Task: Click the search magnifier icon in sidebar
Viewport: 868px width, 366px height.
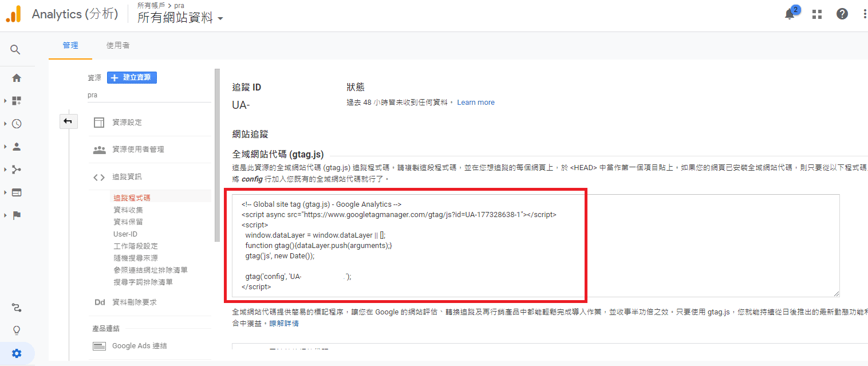Action: (16, 49)
